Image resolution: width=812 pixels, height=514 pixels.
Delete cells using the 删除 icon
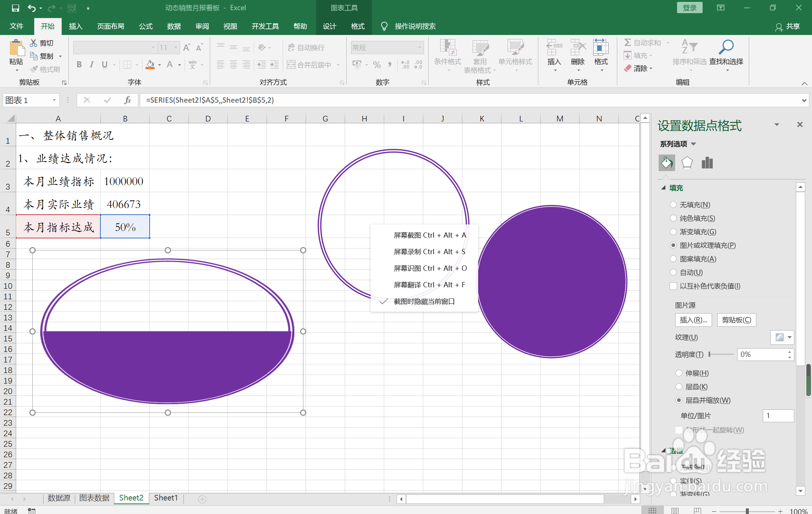pos(578,48)
